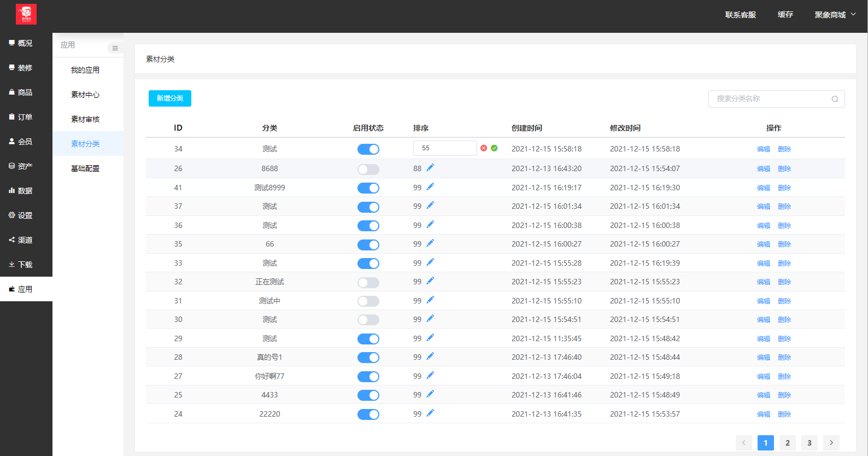Open 会员 in the main sidebar
868x456 pixels.
26,142
